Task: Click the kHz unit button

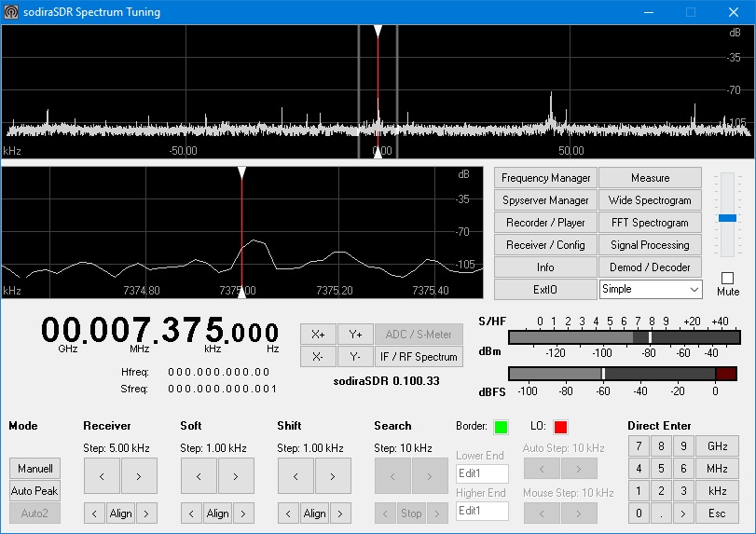Action: pos(718,490)
